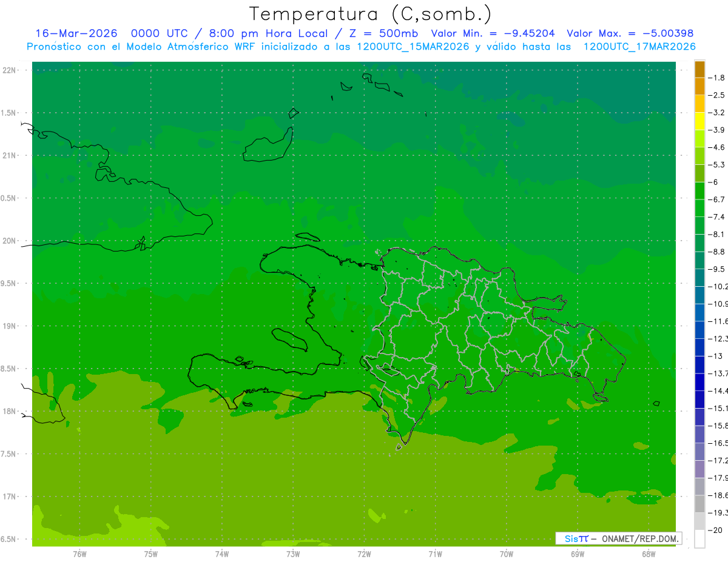Click the '22N' latitude label
728x562 pixels.
[10, 70]
